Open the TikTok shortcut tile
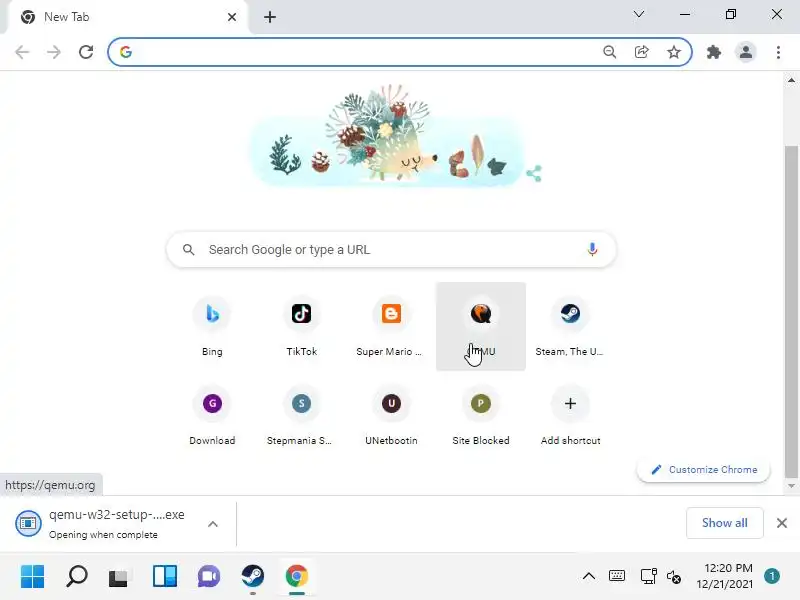Screen dimensions: 800x600 click(x=302, y=327)
